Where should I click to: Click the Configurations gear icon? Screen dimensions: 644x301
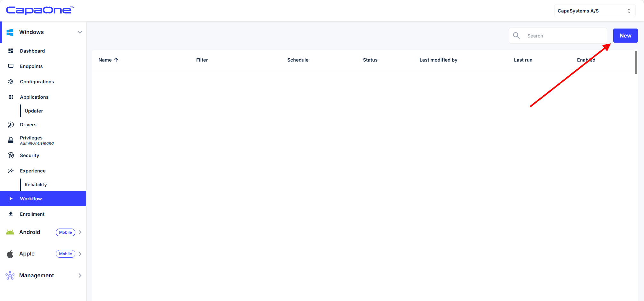point(11,82)
